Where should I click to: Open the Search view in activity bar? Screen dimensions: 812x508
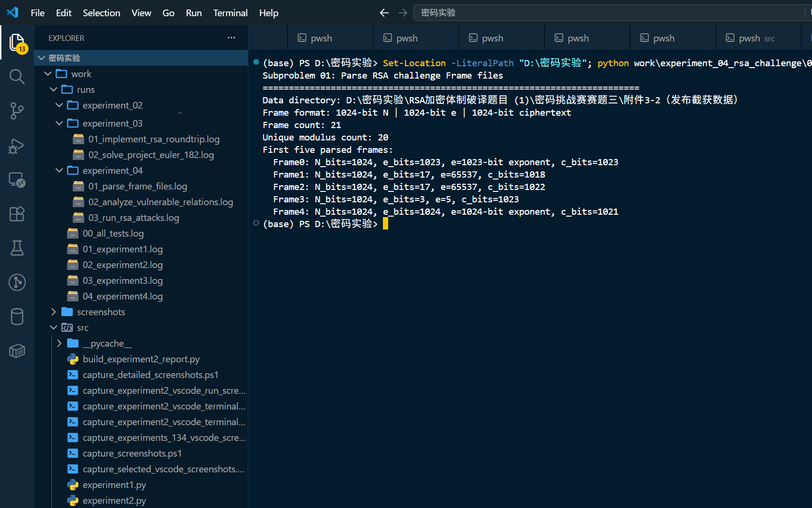tap(17, 76)
